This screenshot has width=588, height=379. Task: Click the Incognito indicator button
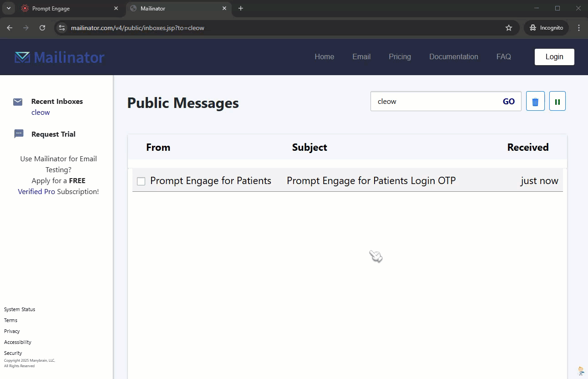coord(546,28)
